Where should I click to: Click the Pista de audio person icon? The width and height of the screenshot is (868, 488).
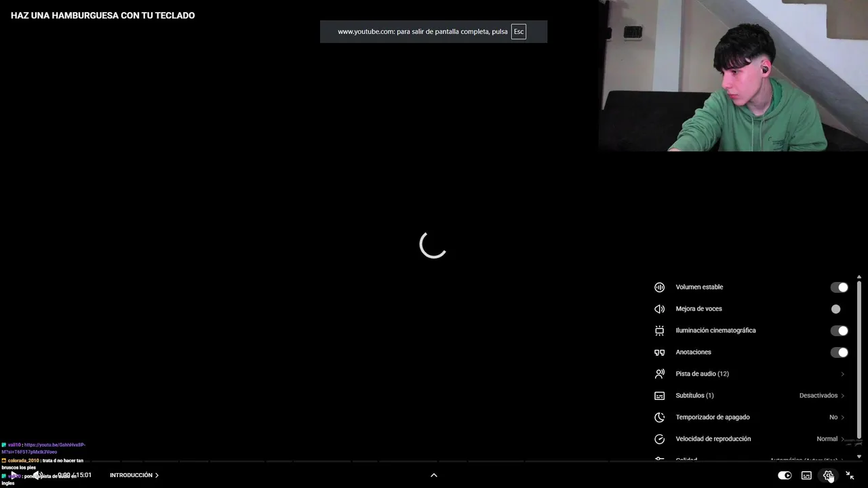pos(659,374)
